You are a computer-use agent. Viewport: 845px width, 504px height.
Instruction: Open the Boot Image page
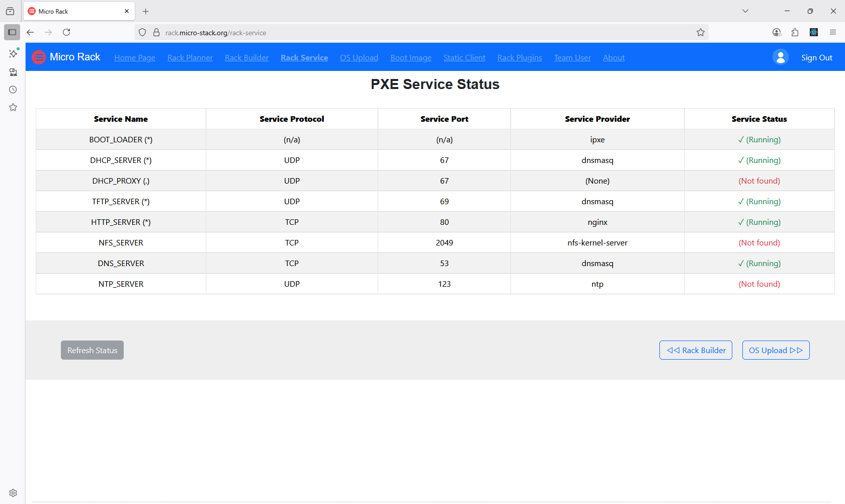click(410, 57)
